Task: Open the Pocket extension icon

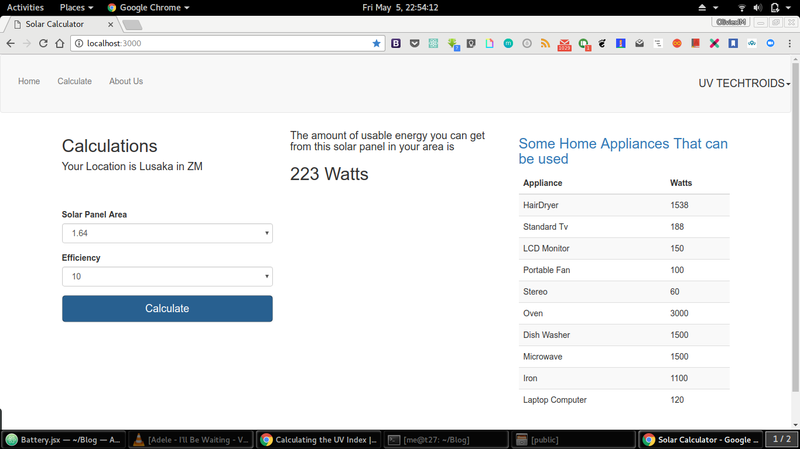Action: [x=414, y=44]
